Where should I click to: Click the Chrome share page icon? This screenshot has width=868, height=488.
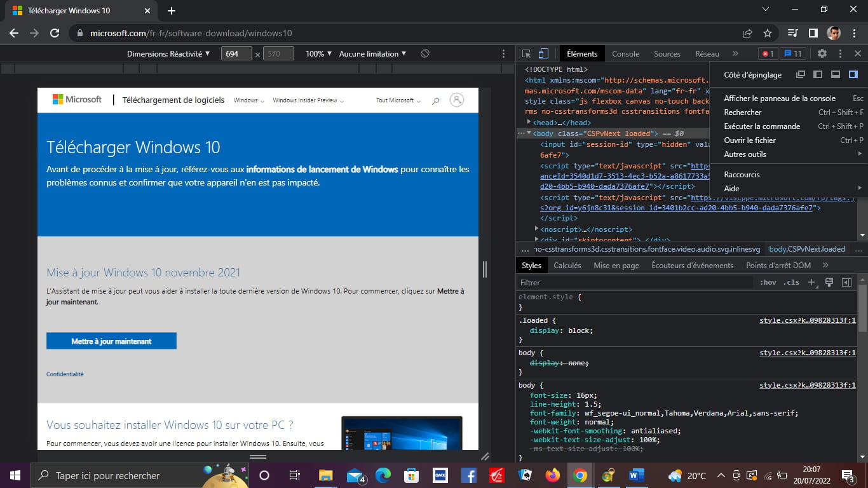pos(747,33)
